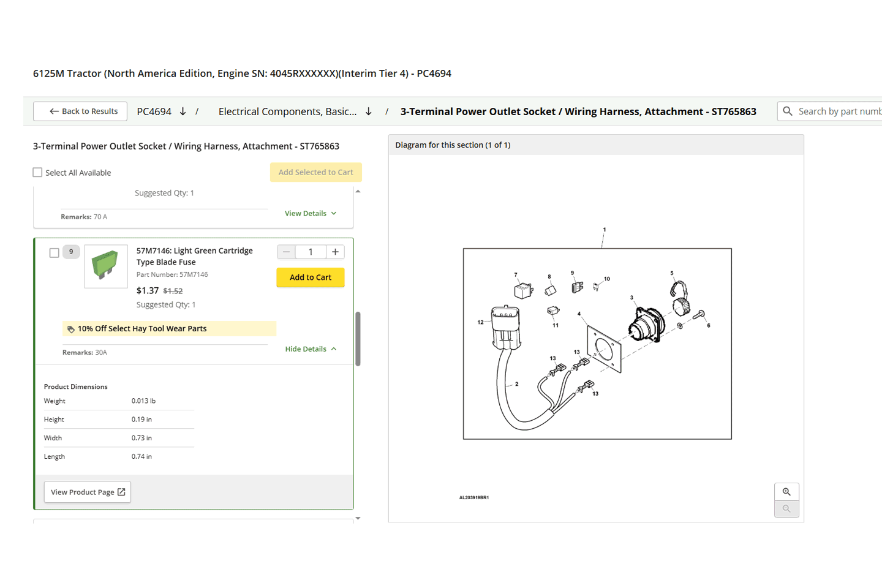Image resolution: width=882 pixels, height=588 pixels.
Task: Increase quantity with the plus button
Action: pyautogui.click(x=335, y=252)
